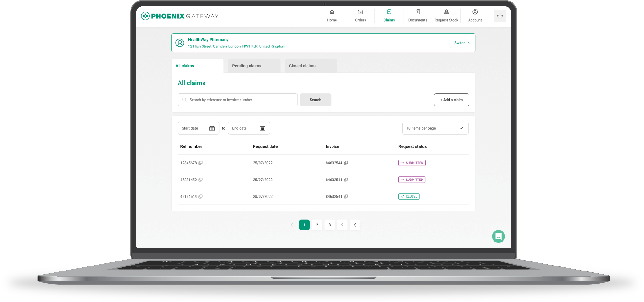Go to page 2 of claims
Screen dimensions: 644x302
[317, 225]
